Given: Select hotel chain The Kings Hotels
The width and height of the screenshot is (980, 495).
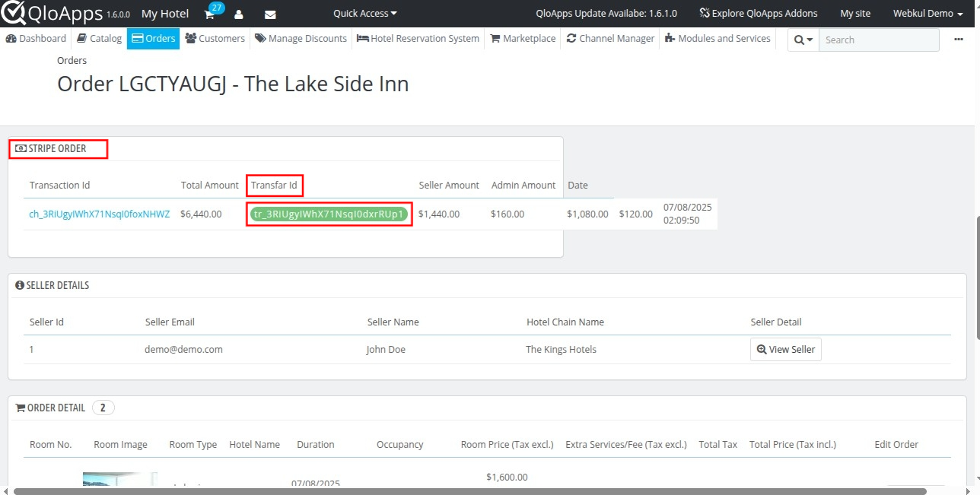Looking at the screenshot, I should click(x=562, y=350).
